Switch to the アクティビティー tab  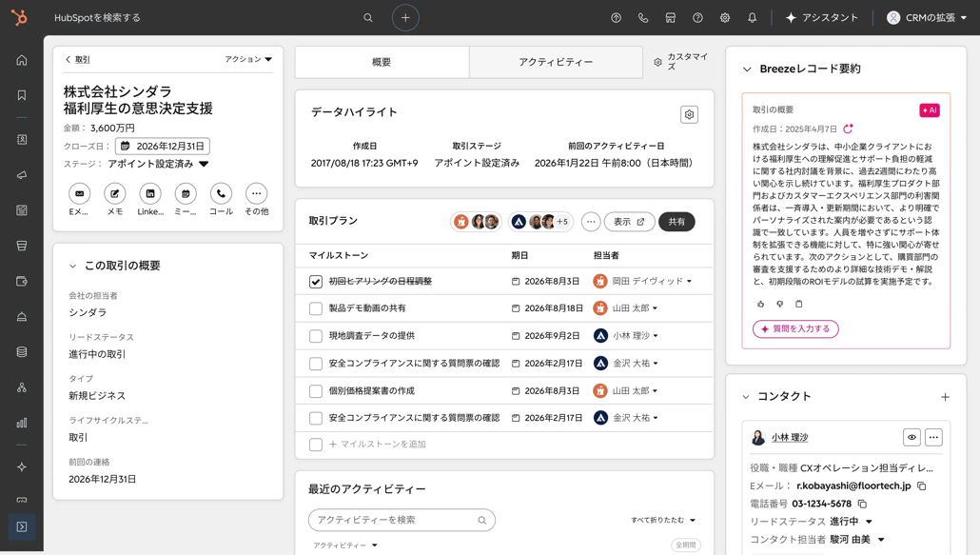tap(556, 62)
